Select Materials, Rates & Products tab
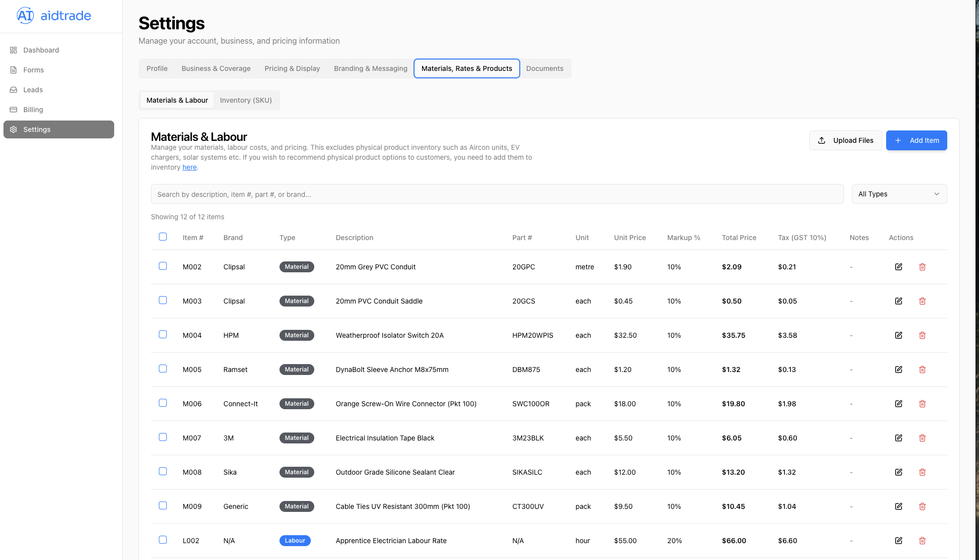 (467, 68)
